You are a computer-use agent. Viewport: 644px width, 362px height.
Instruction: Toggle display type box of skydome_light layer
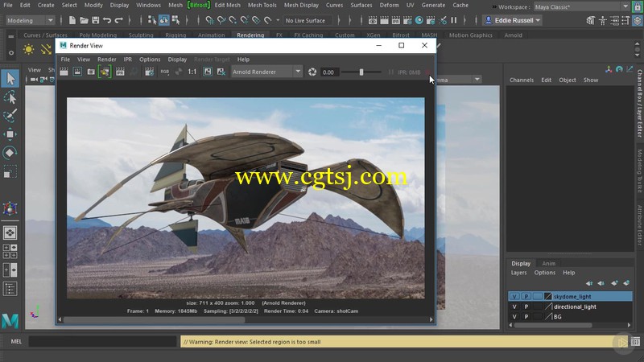[538, 296]
